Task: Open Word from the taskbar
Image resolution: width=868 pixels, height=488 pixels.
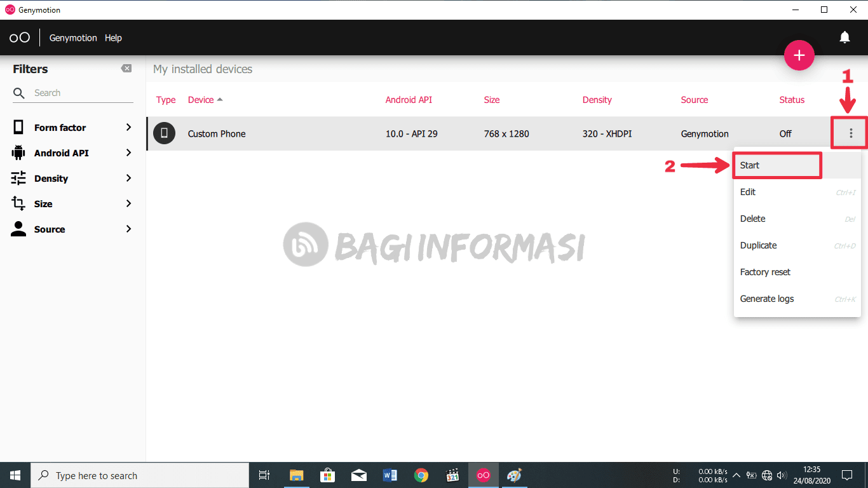Action: tap(390, 475)
